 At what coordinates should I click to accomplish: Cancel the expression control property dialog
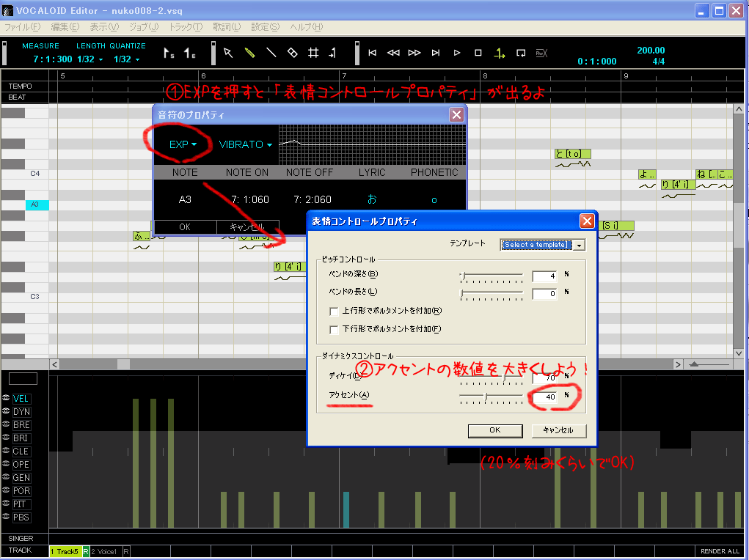(x=558, y=430)
